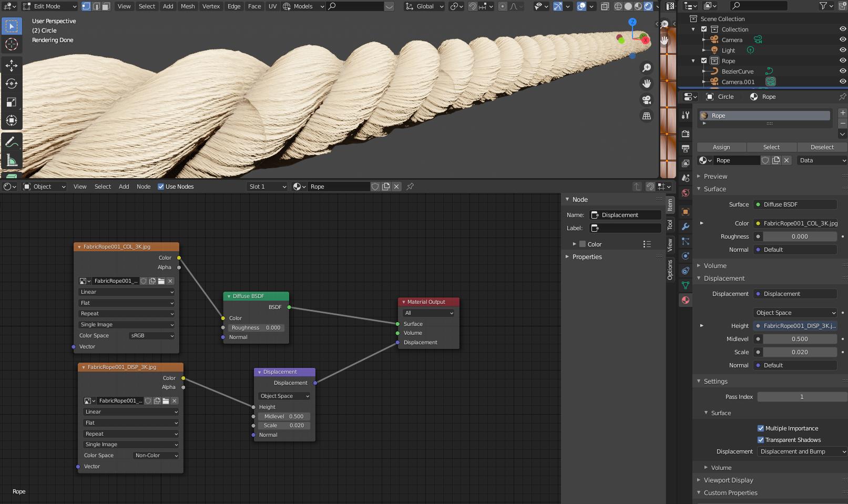Image resolution: width=848 pixels, height=504 pixels.
Task: Switch to the Tool sidebar tab
Action: click(670, 225)
